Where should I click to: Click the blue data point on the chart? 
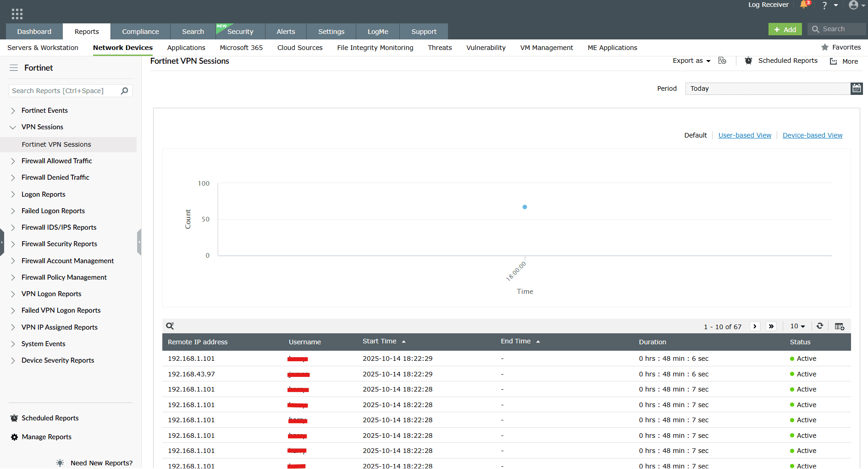pyautogui.click(x=525, y=207)
